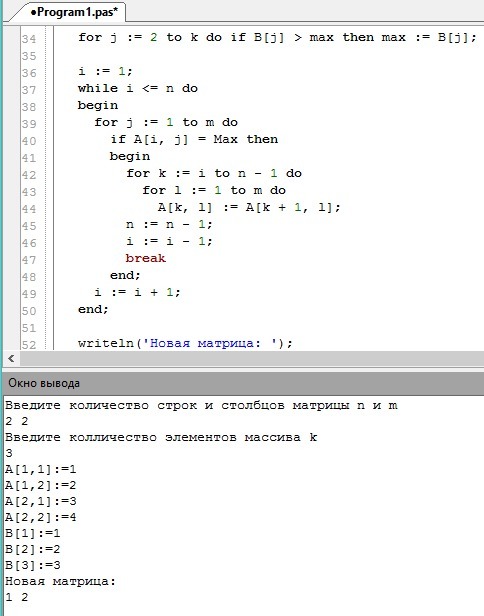Click the 'n := n - 1;' statement
Image resolution: width=484 pixels, height=616 pixels.
click(x=169, y=224)
